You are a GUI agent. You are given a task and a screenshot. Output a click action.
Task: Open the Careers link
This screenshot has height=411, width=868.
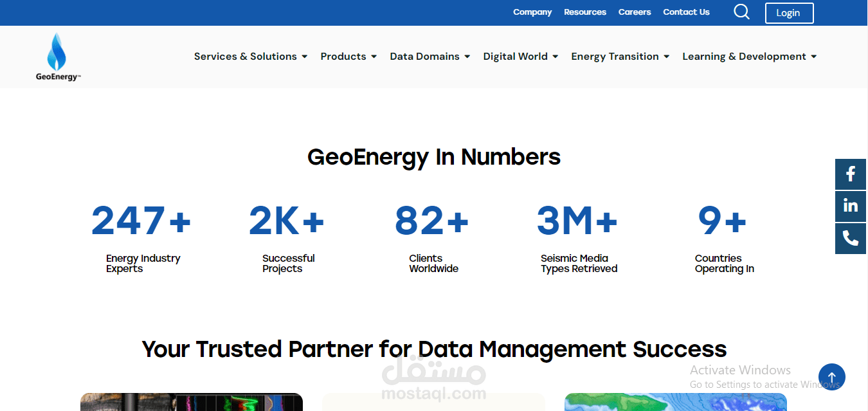[x=635, y=12]
